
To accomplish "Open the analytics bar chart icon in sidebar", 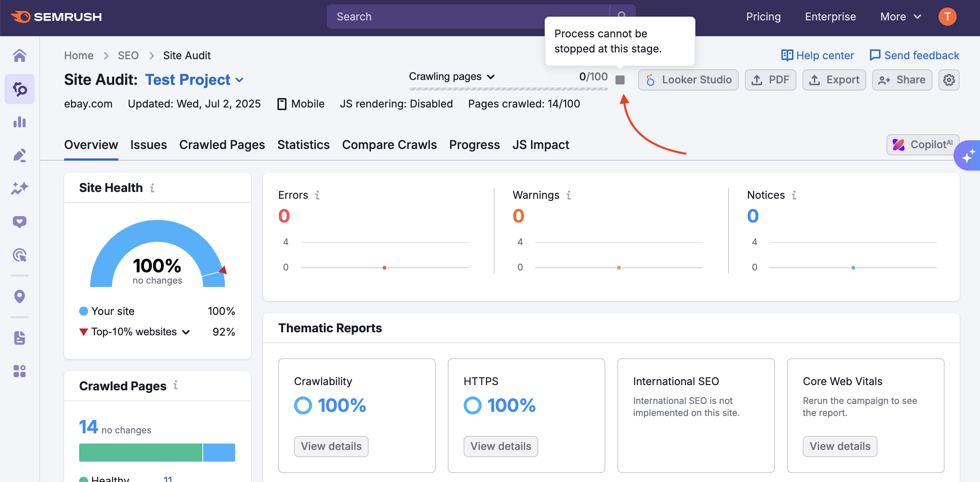I will 19,122.
